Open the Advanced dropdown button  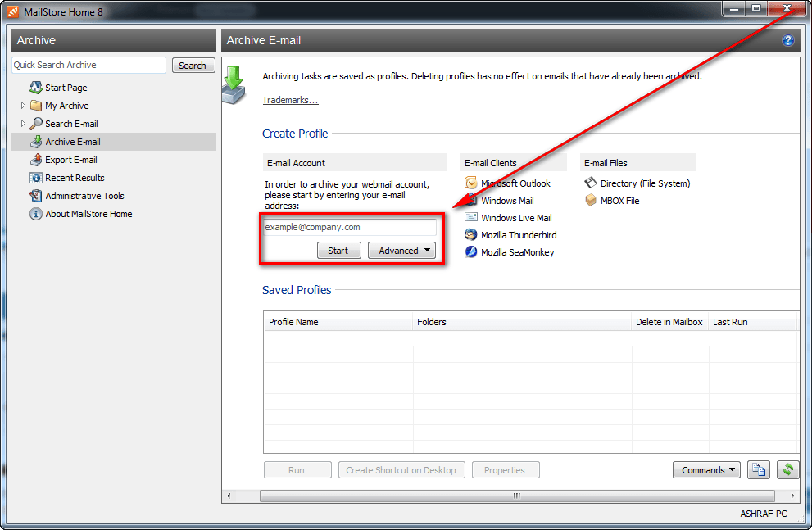tap(401, 251)
